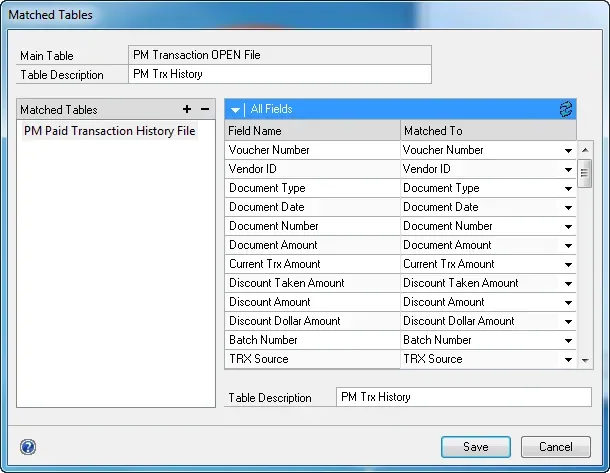Click the minus icon to remove matched table
The height and width of the screenshot is (473, 610).
[x=205, y=109]
